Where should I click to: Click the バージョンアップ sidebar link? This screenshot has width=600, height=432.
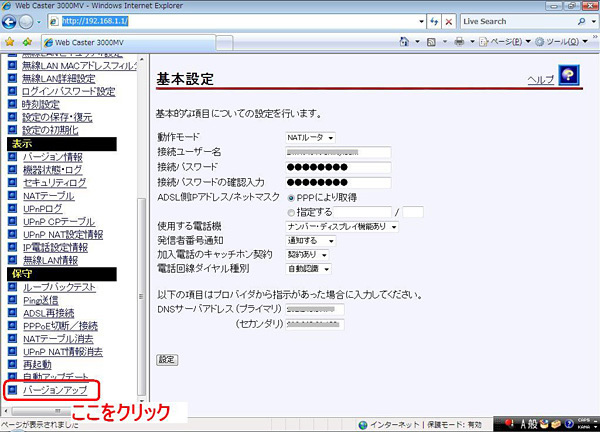pyautogui.click(x=55, y=390)
